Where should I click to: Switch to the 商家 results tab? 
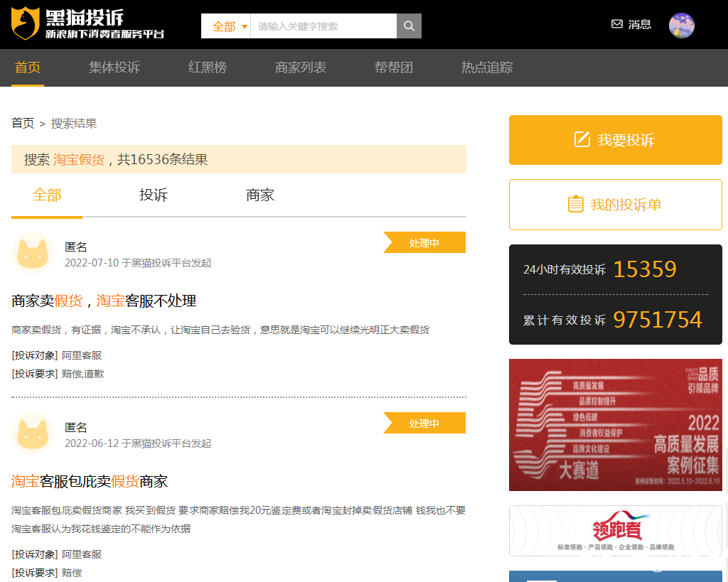pyautogui.click(x=260, y=195)
